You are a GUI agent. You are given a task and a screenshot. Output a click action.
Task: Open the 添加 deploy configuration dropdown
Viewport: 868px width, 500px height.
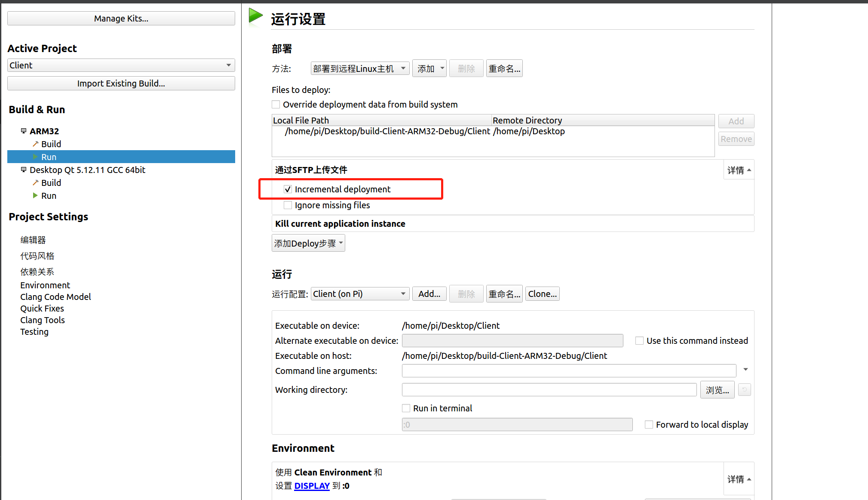(429, 68)
